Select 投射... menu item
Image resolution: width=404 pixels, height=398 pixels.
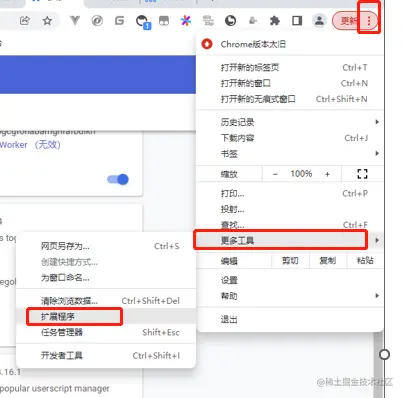(289, 209)
